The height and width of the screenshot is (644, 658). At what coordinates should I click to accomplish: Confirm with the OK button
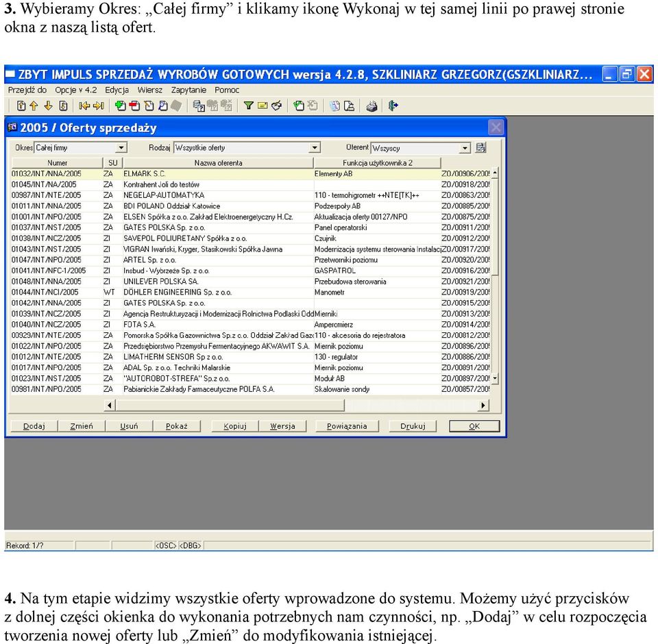[474, 426]
